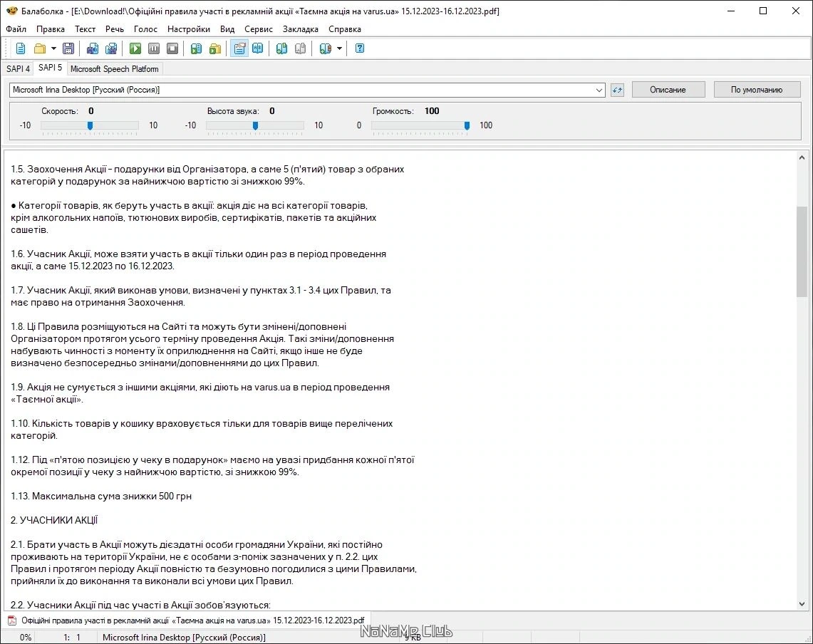Open a file with the folder icon
This screenshot has width=813, height=644.
[39, 48]
